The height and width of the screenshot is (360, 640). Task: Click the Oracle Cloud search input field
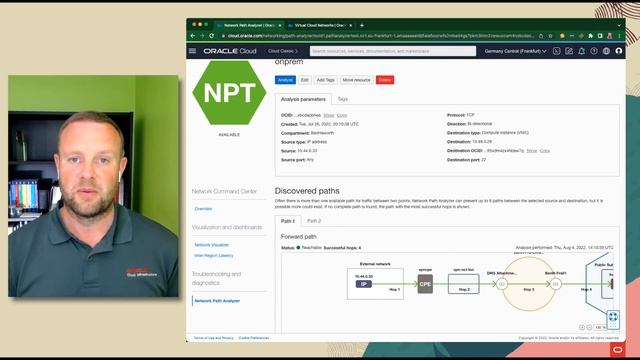coord(393,51)
